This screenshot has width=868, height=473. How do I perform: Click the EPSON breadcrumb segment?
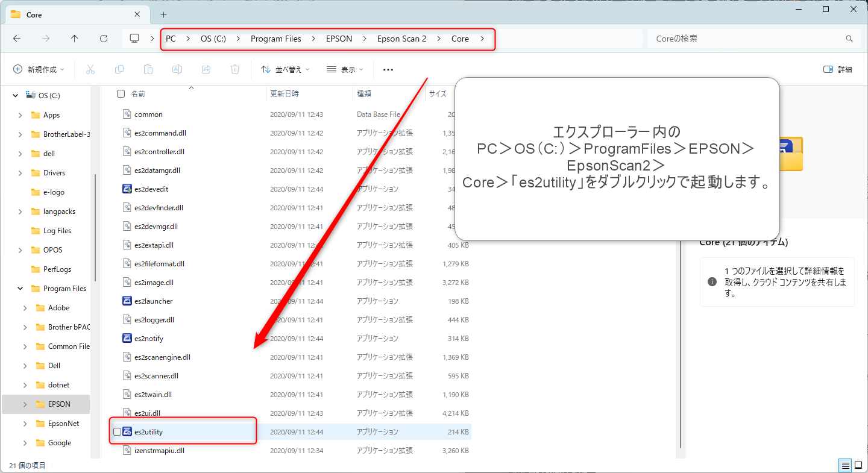click(x=339, y=39)
